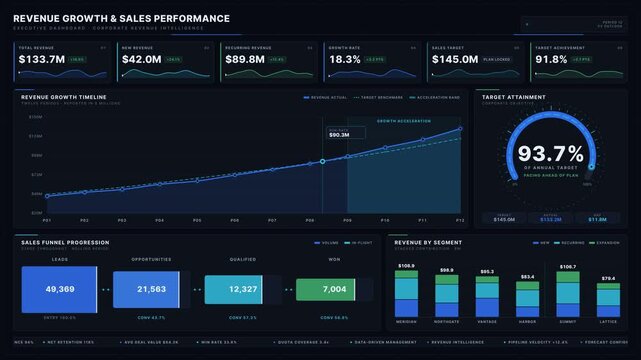641x360 pixels.
Task: Select the Vantage stacked bar
Action: 487,297
